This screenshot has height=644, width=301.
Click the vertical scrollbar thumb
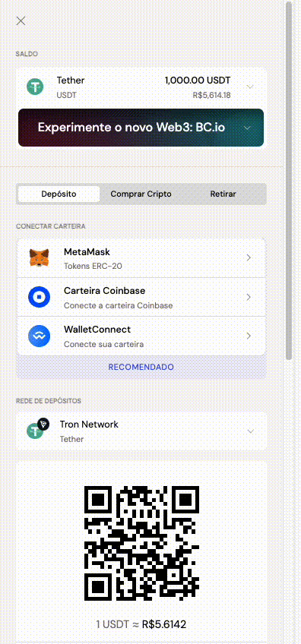[289, 181]
